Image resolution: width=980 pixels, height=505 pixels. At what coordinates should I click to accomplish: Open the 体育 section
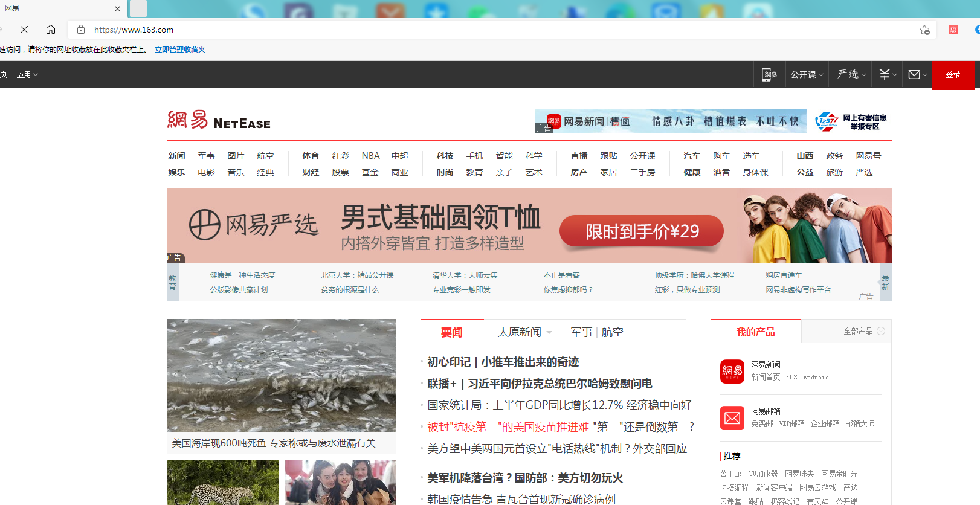(x=311, y=156)
